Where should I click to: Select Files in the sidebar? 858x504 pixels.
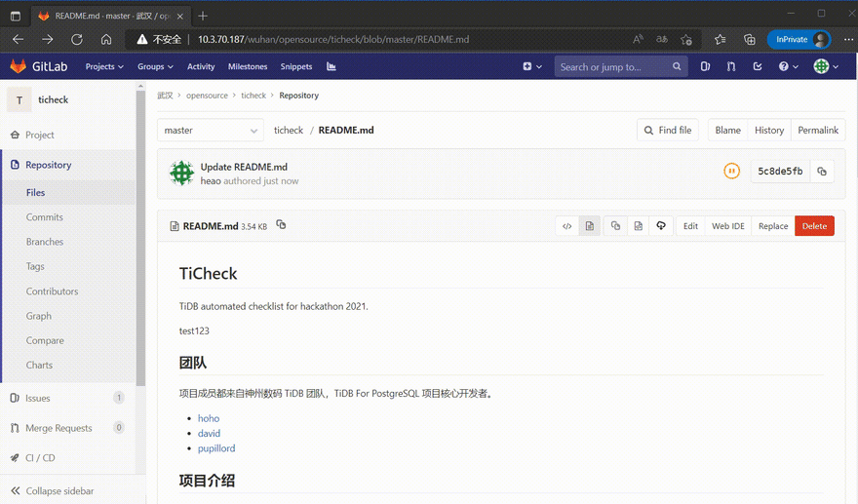35,193
